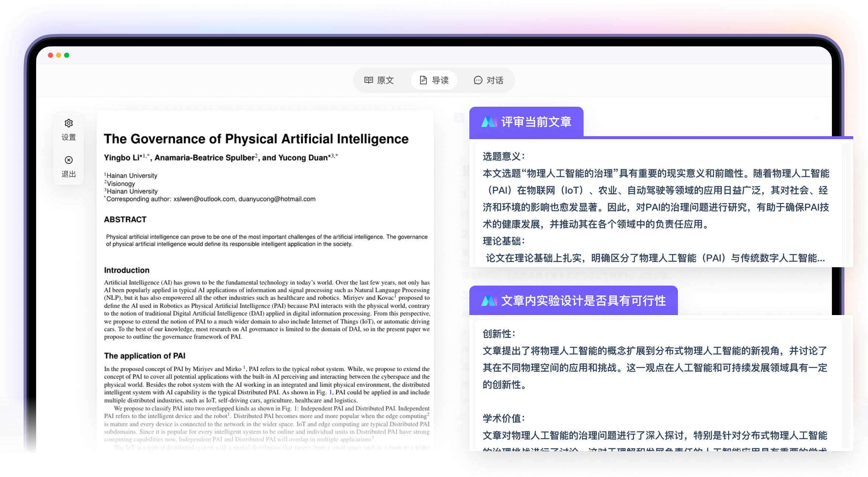Screen dimensions: 868x477
Task: Click the faint list icon left of 评审当前文章
Action: [x=459, y=118]
